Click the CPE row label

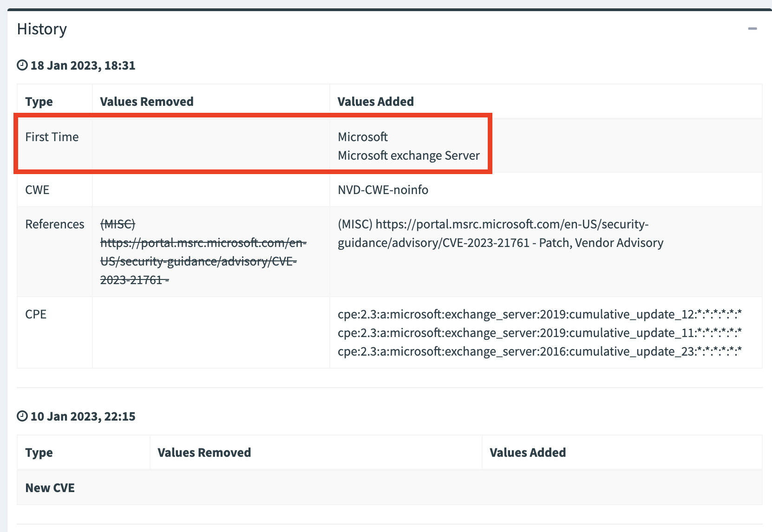[x=36, y=314]
